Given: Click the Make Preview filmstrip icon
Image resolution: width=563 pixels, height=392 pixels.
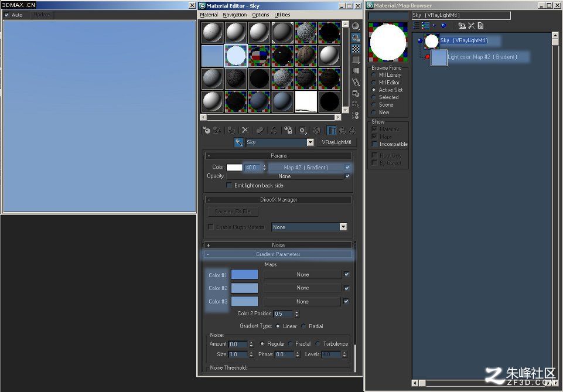Looking at the screenshot, I should pyautogui.click(x=356, y=82).
